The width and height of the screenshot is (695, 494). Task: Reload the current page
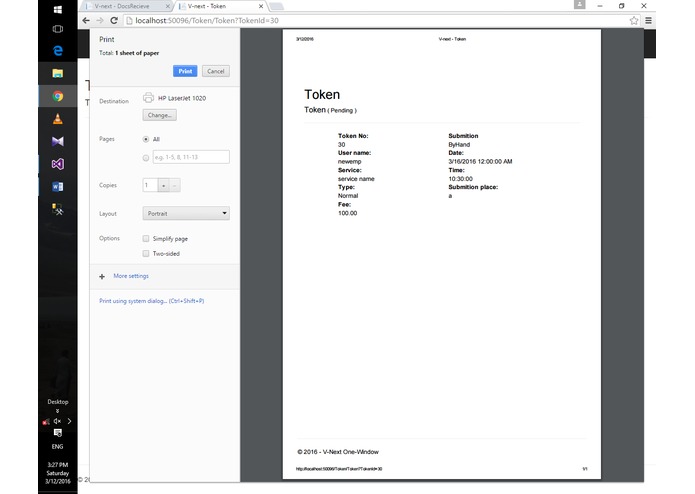(114, 20)
